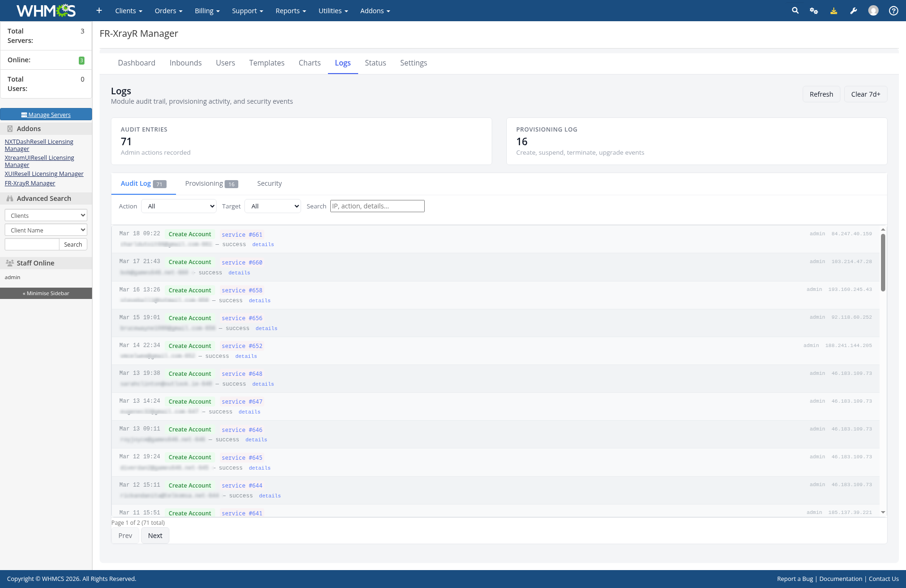The height and width of the screenshot is (588, 906).
Task: Switch to the Inbounds tab
Action: pyautogui.click(x=185, y=63)
